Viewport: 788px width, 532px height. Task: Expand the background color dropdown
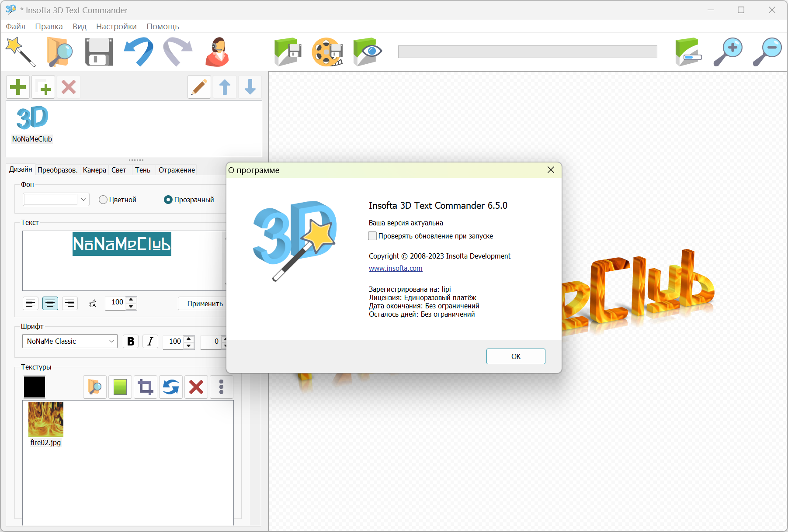click(x=83, y=200)
